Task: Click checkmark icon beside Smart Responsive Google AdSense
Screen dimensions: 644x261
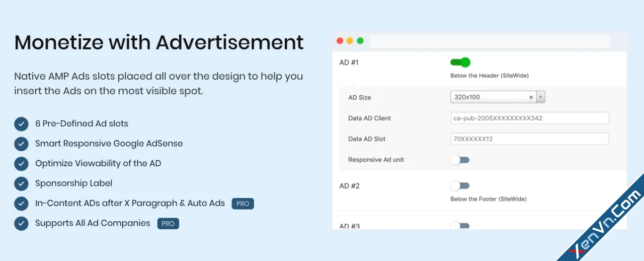Action: pos(21,144)
